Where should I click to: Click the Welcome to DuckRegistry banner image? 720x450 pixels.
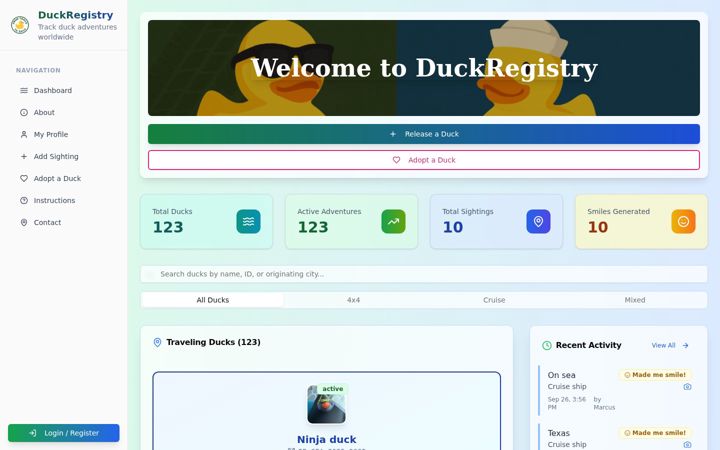click(x=424, y=68)
